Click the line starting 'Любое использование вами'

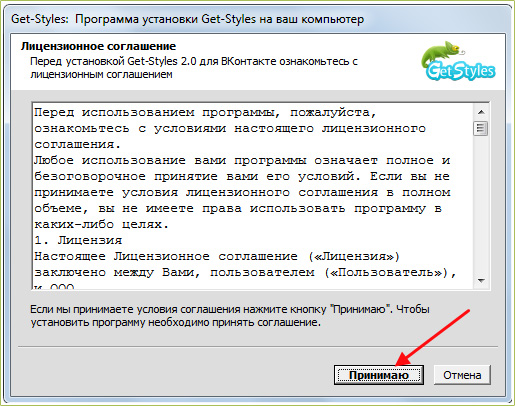(x=242, y=160)
